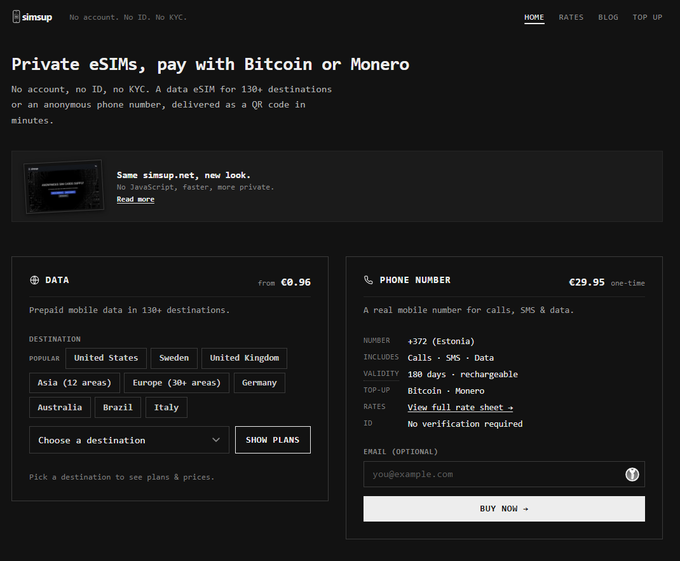Click the '180 days · rechargeable' validity text
680x561 pixels.
(463, 374)
